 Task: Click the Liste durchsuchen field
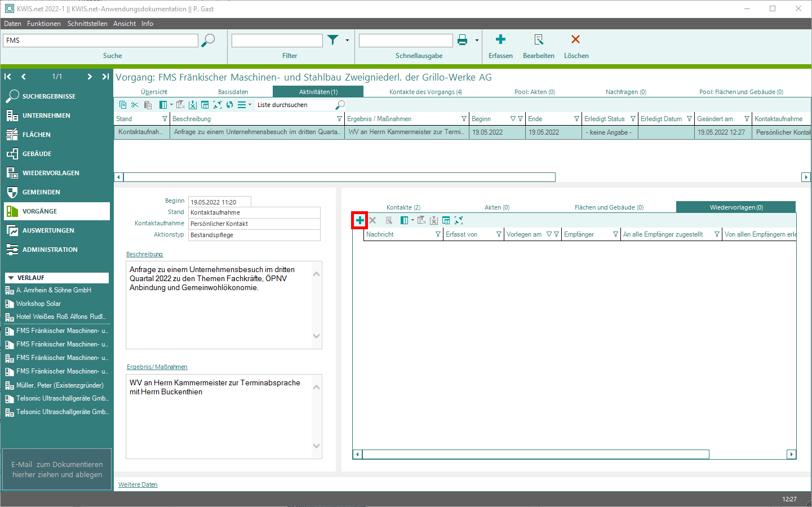click(295, 105)
